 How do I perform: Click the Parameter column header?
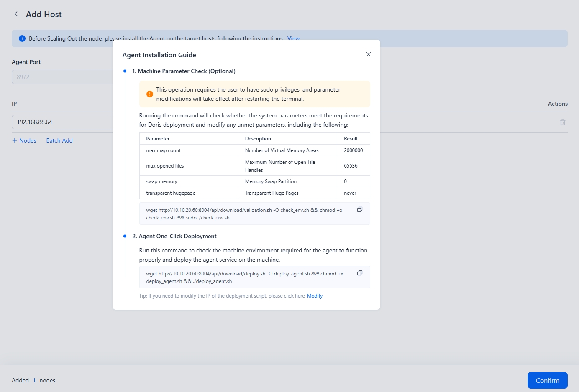click(158, 138)
